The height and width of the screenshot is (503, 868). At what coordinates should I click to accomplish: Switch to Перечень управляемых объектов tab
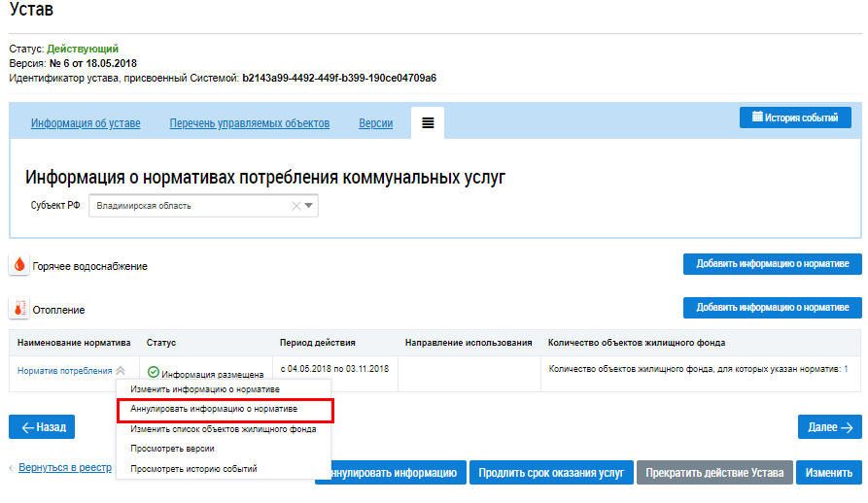(249, 123)
